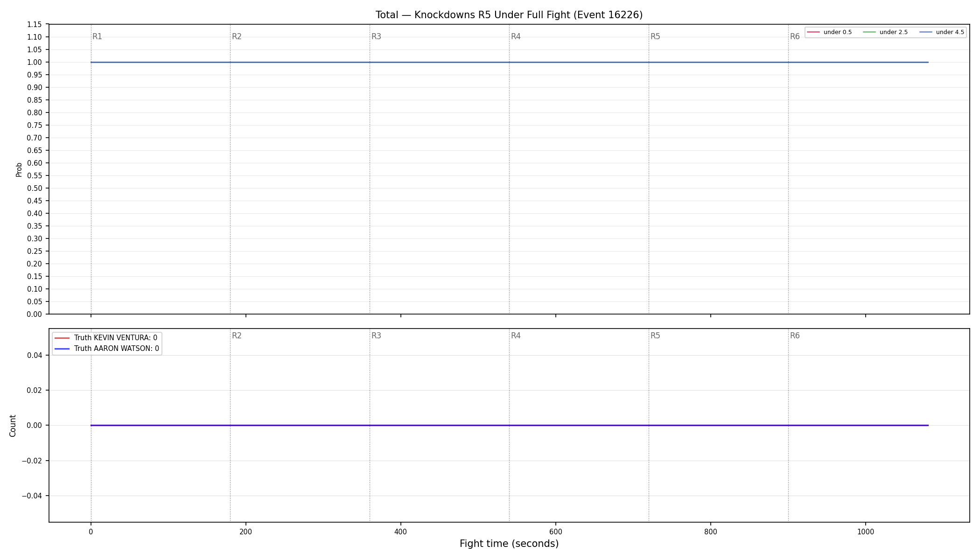The width and height of the screenshot is (980, 560).
Task: Click the R6 round marker in top chart
Action: [795, 36]
